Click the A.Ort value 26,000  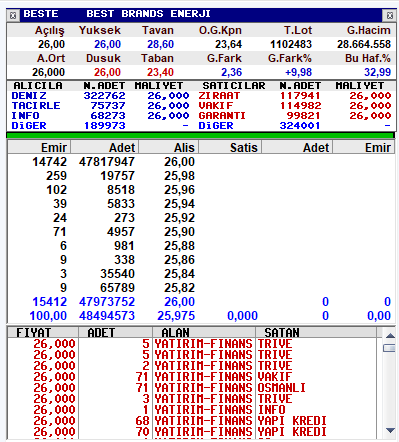coord(48,72)
